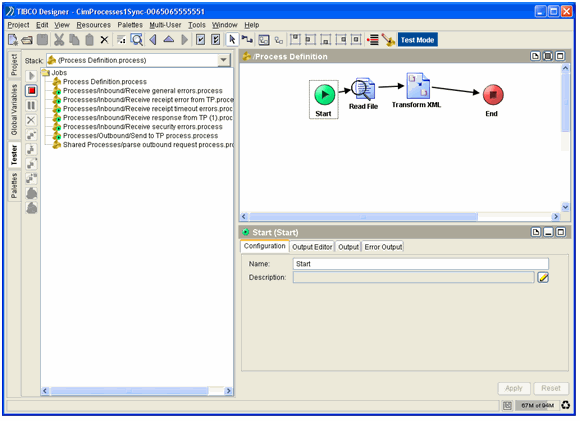580x421 pixels.
Task: Switch to the Output Editor tab
Action: point(312,247)
